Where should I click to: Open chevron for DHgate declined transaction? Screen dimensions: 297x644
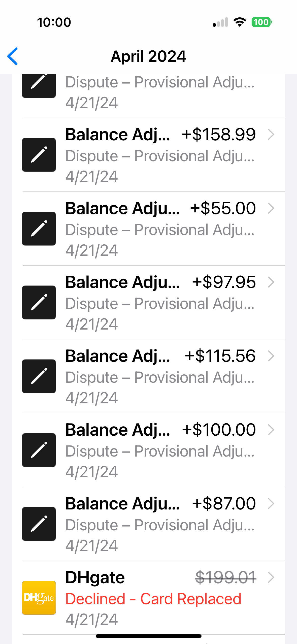[271, 577]
